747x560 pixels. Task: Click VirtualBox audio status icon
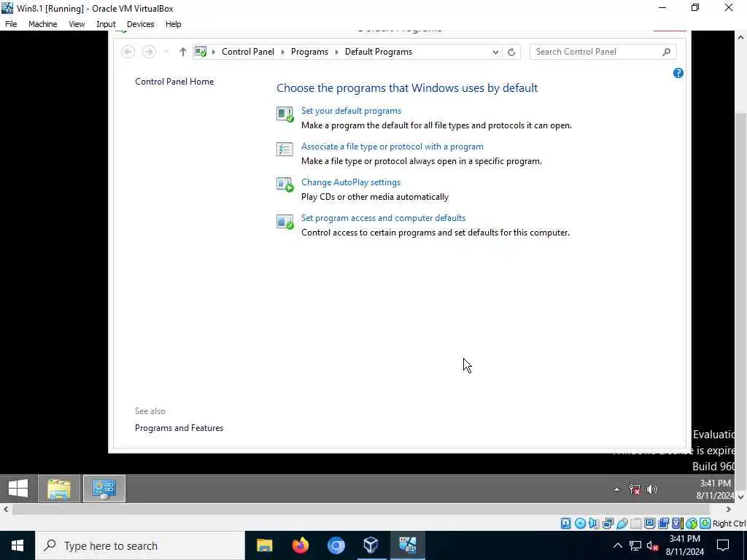tap(594, 524)
